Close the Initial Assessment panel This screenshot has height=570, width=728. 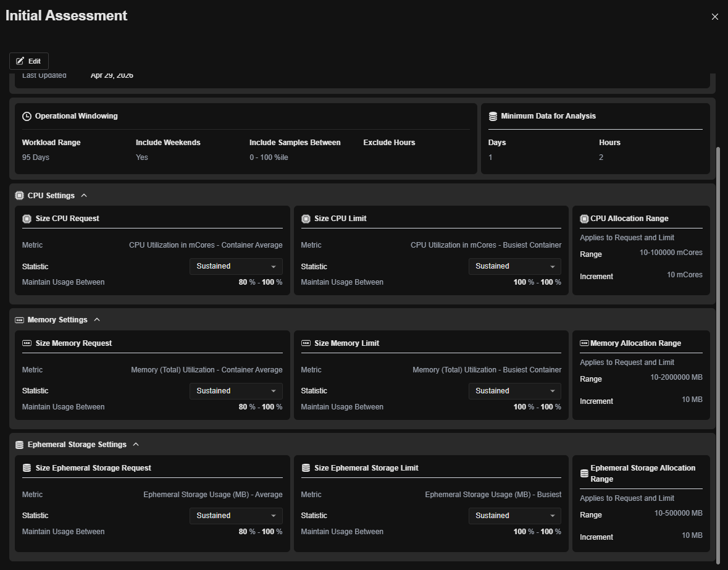(714, 17)
